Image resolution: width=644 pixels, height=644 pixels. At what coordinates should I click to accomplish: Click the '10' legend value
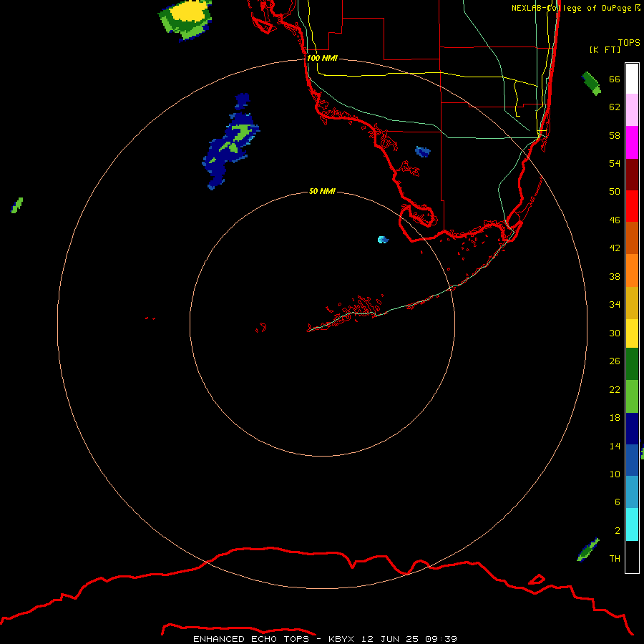point(615,474)
